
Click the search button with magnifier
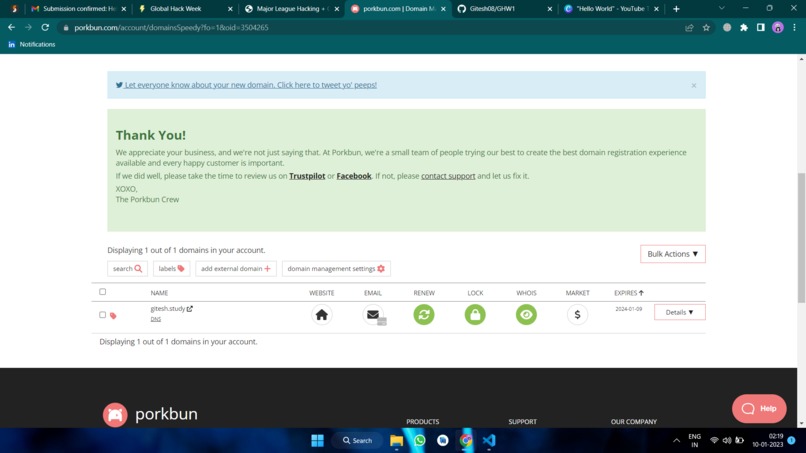127,268
